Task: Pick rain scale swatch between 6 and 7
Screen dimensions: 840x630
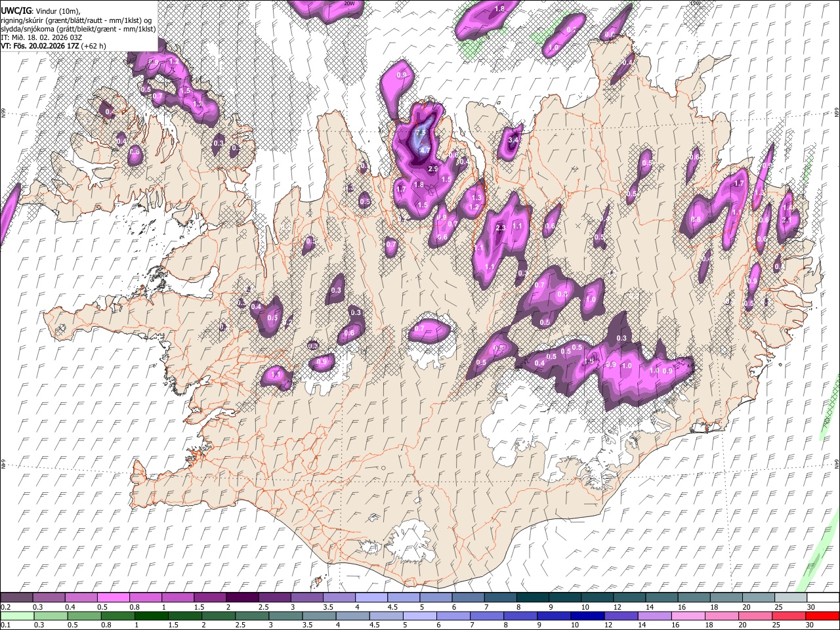Action: point(452,616)
